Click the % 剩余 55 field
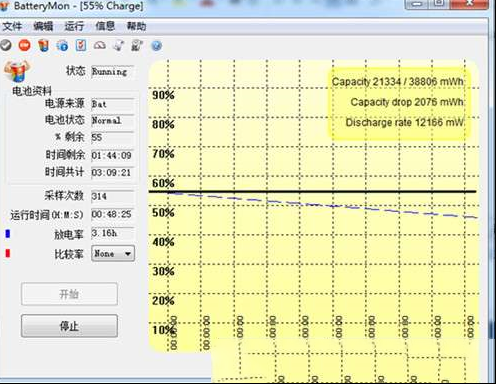496x384 pixels. point(113,137)
